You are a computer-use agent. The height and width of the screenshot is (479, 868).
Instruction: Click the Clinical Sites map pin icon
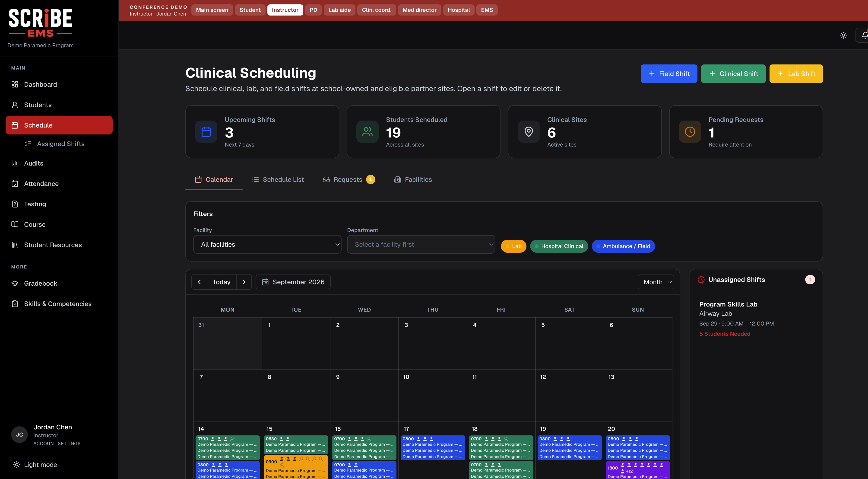[x=529, y=132]
